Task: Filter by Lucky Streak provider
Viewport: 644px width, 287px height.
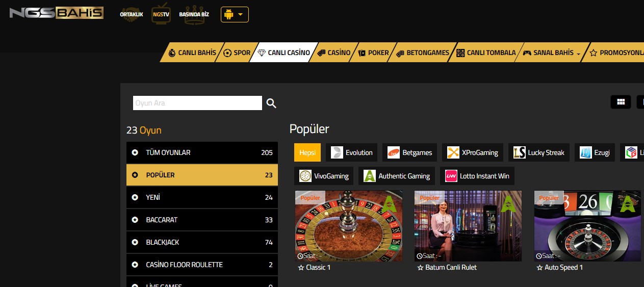Action: pos(539,152)
